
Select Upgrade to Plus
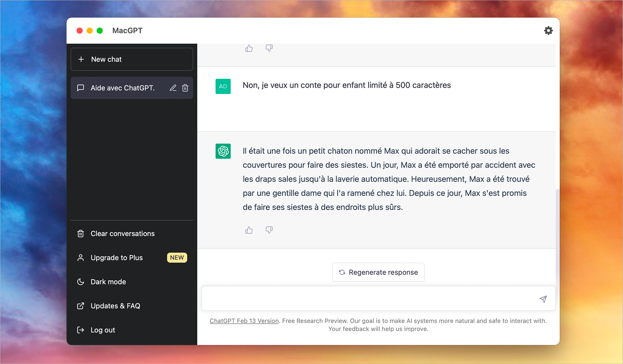click(132, 258)
